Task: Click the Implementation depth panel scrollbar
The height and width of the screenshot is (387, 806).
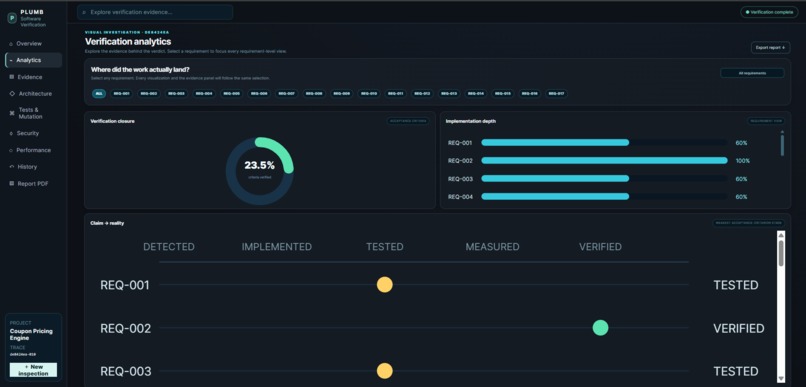Action: click(x=782, y=145)
